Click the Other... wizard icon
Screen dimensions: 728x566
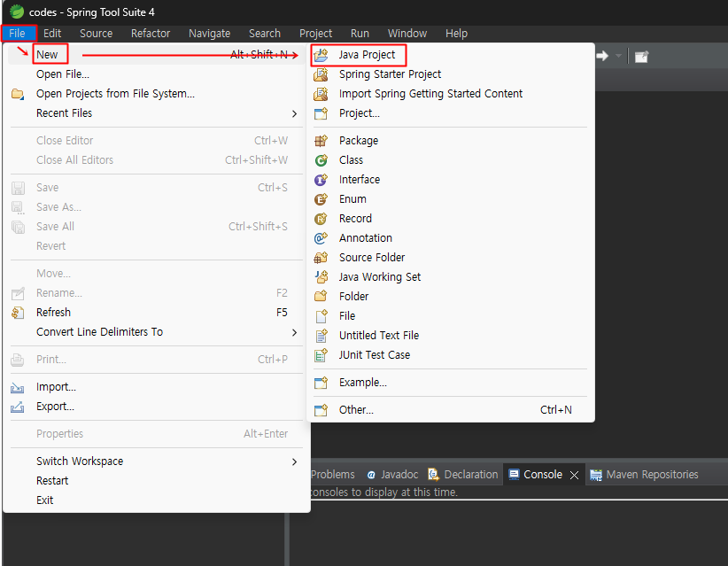(321, 410)
